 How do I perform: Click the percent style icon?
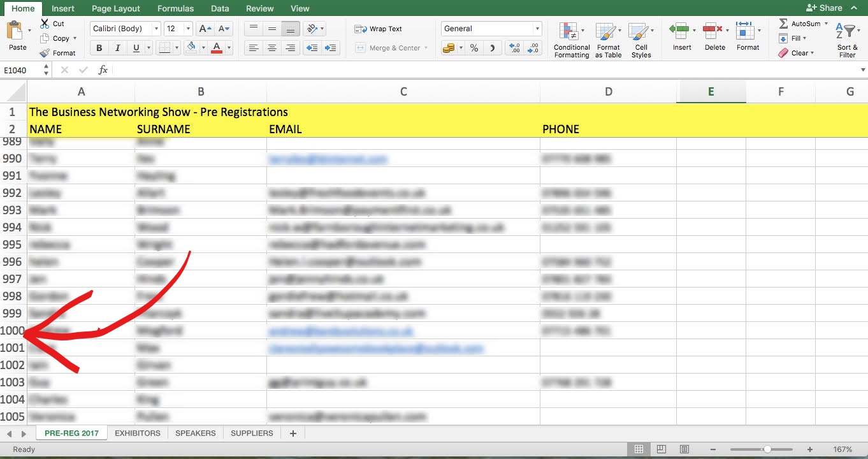click(x=474, y=48)
